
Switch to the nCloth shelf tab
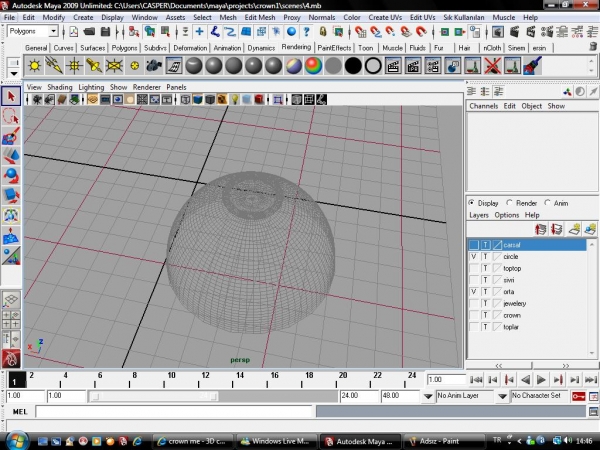[492, 48]
